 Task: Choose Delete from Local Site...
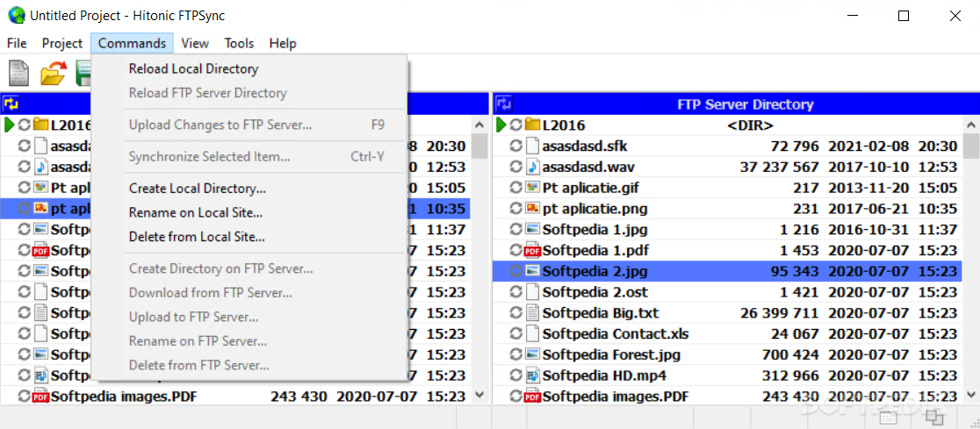(x=249, y=237)
